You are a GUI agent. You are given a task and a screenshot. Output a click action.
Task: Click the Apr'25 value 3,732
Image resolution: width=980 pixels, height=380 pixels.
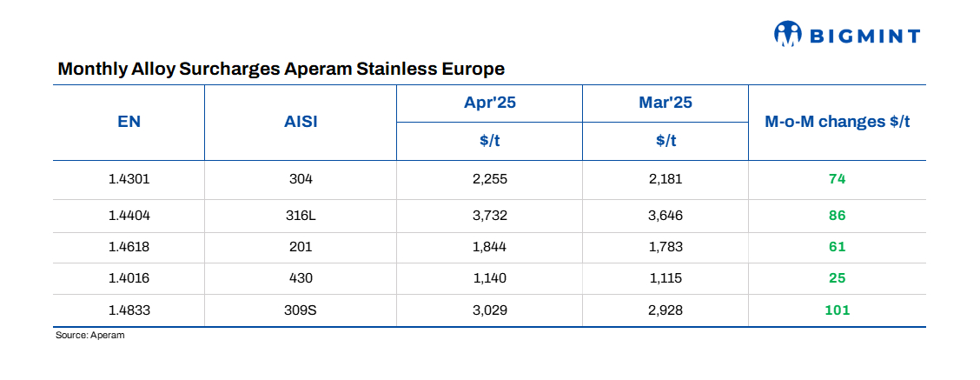point(490,215)
